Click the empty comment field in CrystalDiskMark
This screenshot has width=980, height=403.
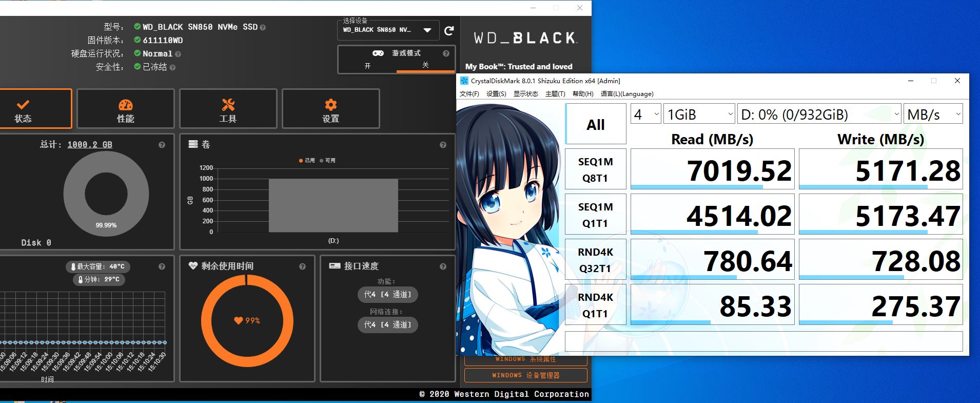(x=764, y=342)
